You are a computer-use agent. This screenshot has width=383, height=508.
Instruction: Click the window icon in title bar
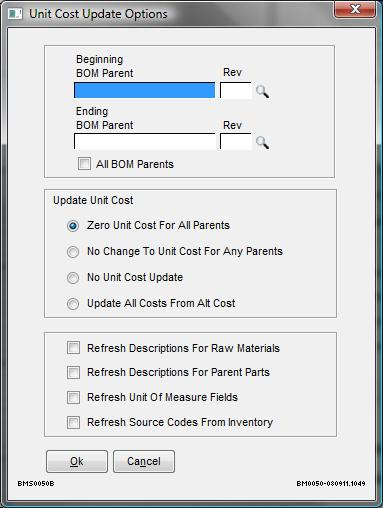click(x=15, y=14)
